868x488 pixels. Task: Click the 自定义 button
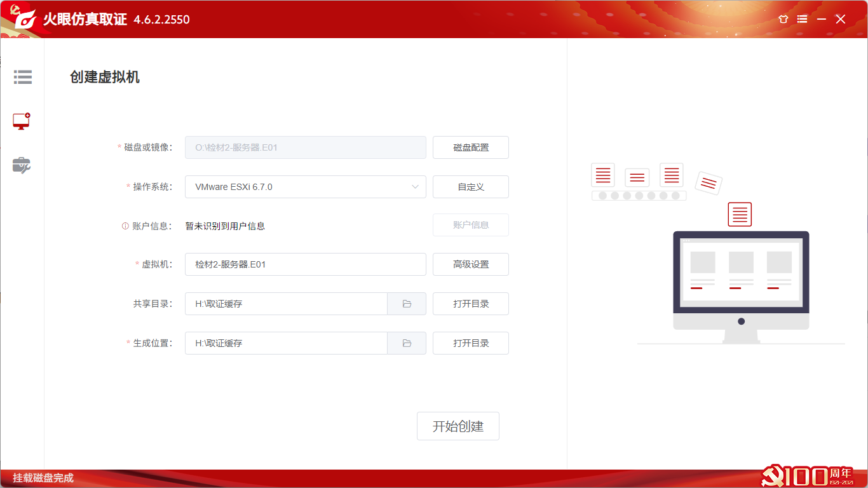pyautogui.click(x=471, y=187)
